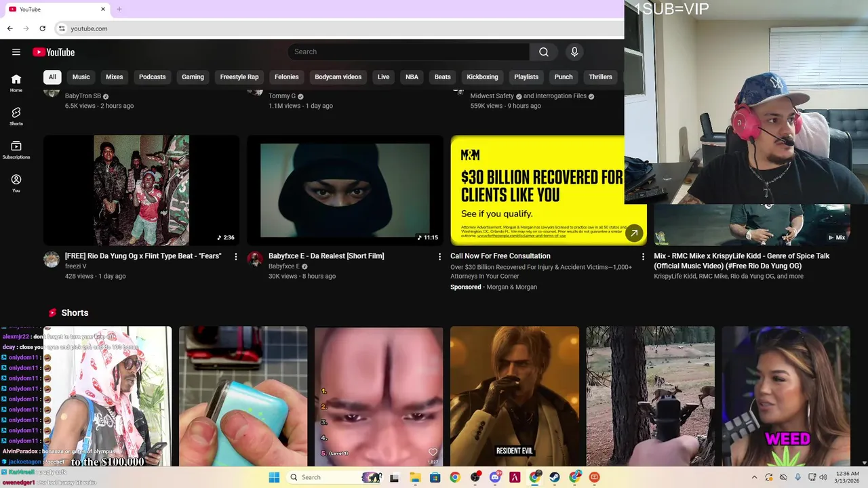Screen dimensions: 868x488
Task: View site information icon in address bar
Action: click(62, 28)
